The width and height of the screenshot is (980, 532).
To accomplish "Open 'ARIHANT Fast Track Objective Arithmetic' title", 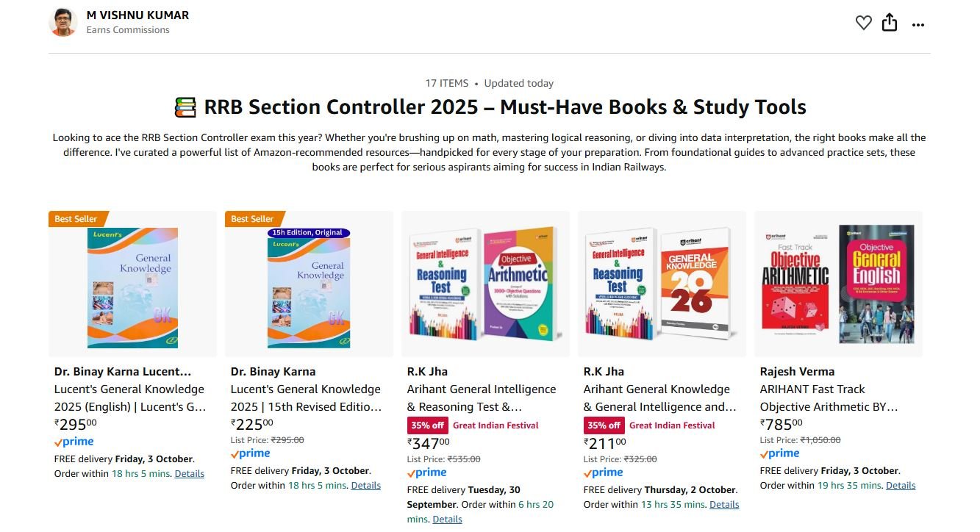I will click(829, 398).
